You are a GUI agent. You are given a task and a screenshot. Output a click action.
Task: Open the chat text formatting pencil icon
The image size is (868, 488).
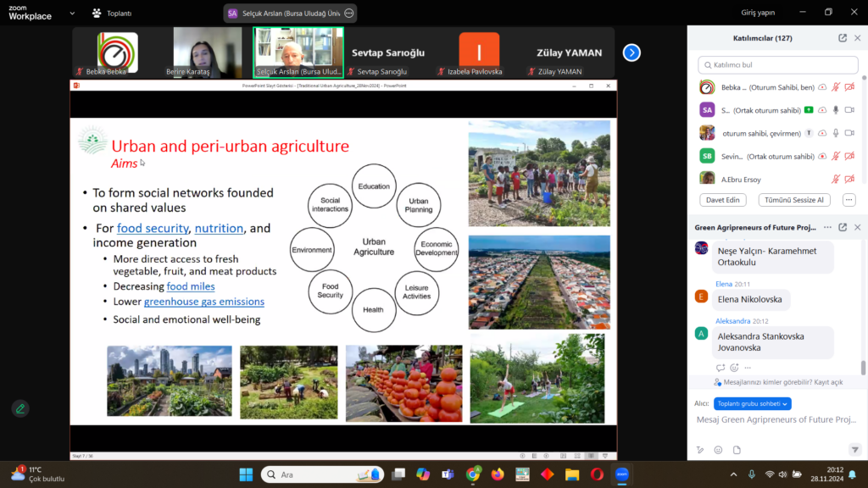pos(700,450)
